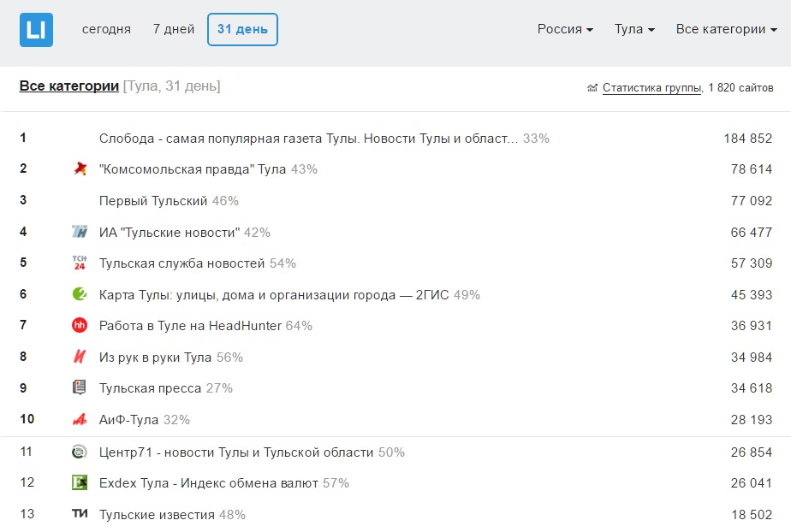Image resolution: width=791 pixels, height=532 pixels.
Task: Click the Komsomolskaya Pravda Tula favicon
Action: (x=80, y=168)
